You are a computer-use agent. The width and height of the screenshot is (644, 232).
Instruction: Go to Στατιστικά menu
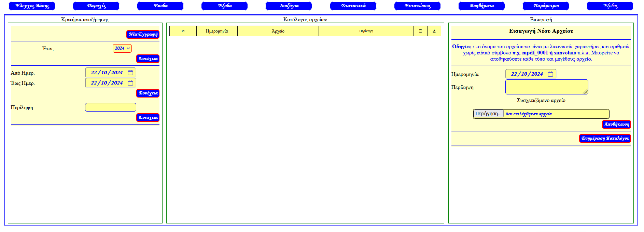[353, 6]
